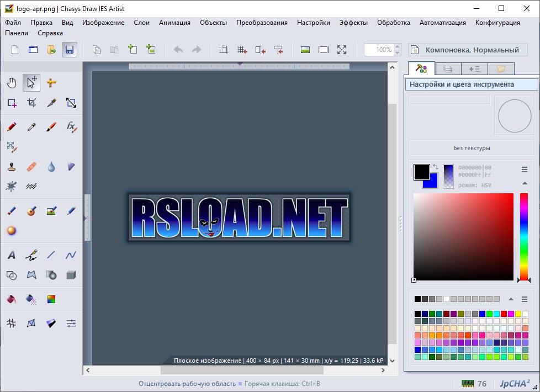The height and width of the screenshot is (392, 540).
Task: Select the bandage healing tool
Action: point(31,167)
